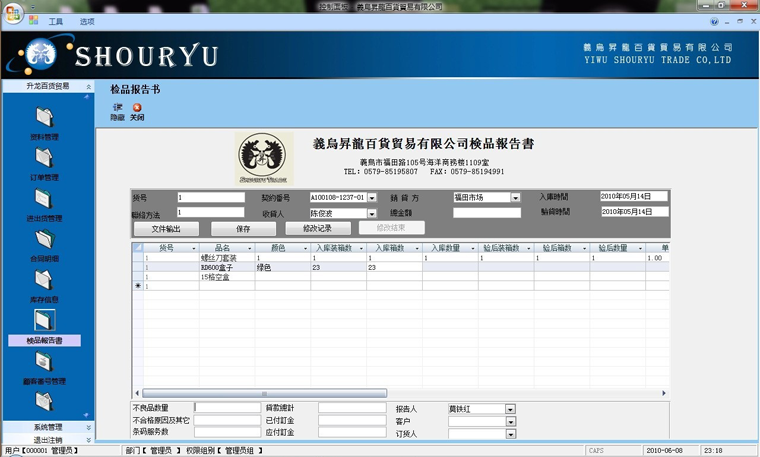Open the 货号 column header dropdown
This screenshot has width=760, height=457.
pyautogui.click(x=194, y=248)
